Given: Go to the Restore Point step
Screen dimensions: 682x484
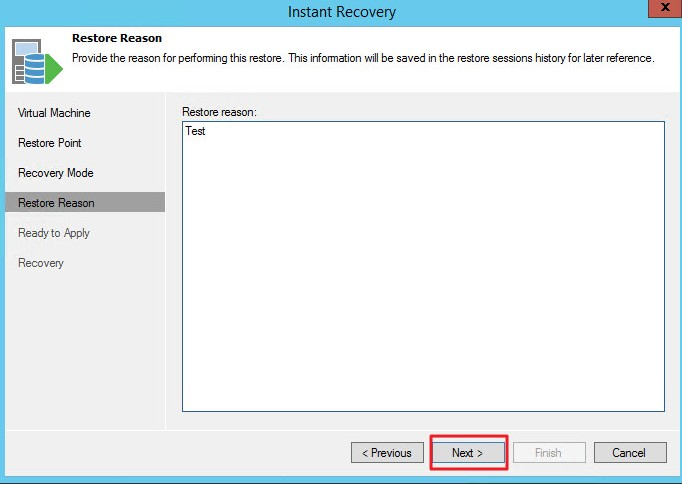Looking at the screenshot, I should (50, 143).
